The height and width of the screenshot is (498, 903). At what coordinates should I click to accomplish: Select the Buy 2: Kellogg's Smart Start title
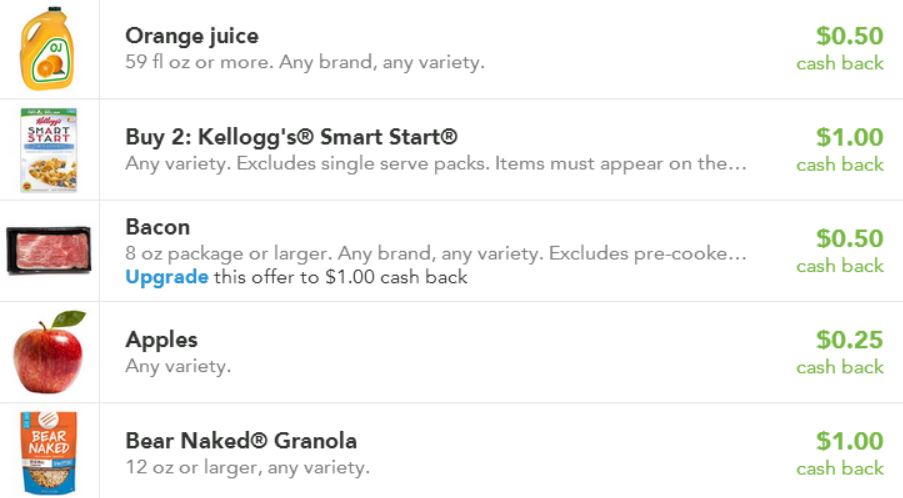(x=291, y=137)
